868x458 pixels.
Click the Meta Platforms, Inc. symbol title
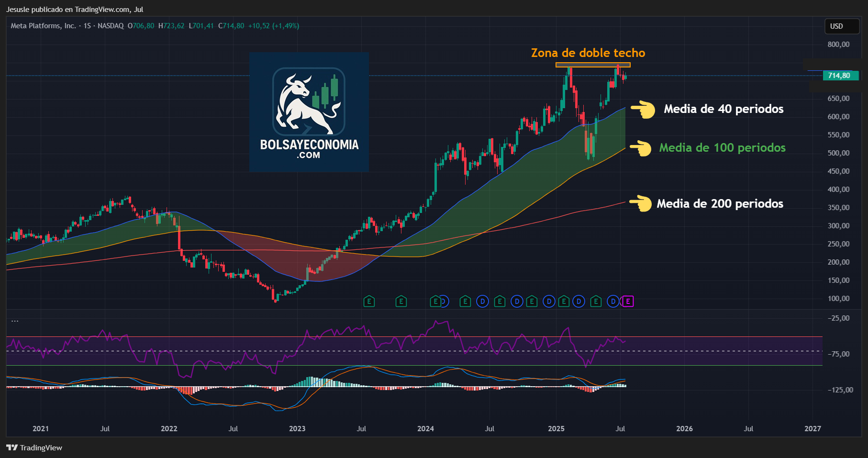pyautogui.click(x=43, y=26)
